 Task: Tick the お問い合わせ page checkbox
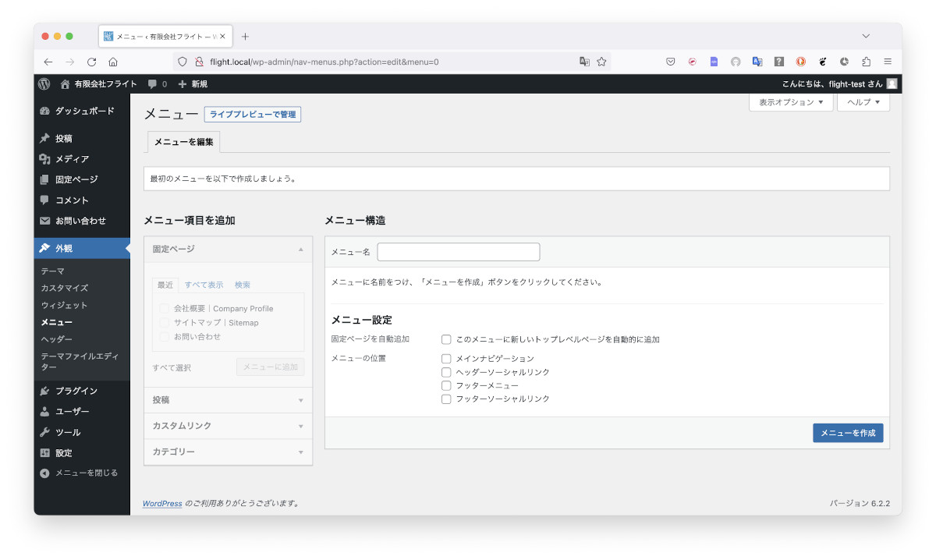tap(165, 337)
